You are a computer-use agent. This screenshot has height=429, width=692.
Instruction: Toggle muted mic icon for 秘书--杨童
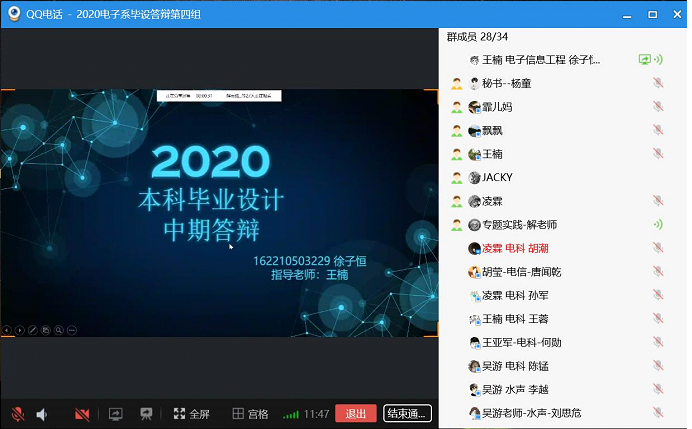658,83
